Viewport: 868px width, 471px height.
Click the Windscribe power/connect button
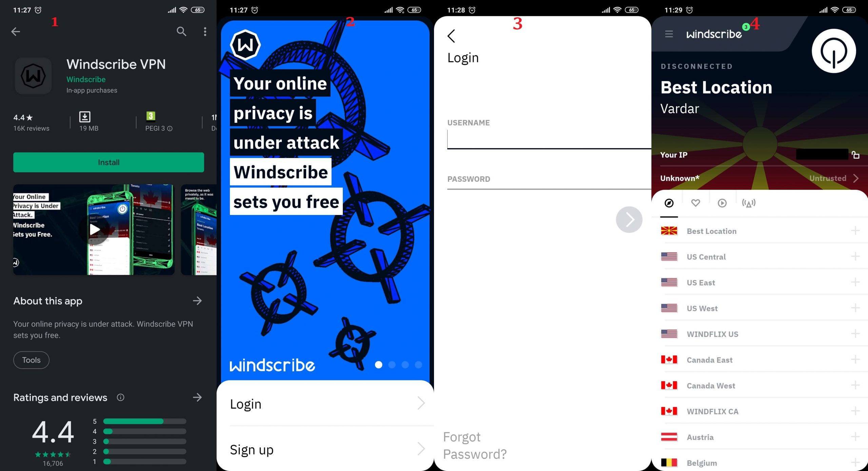[x=833, y=51]
